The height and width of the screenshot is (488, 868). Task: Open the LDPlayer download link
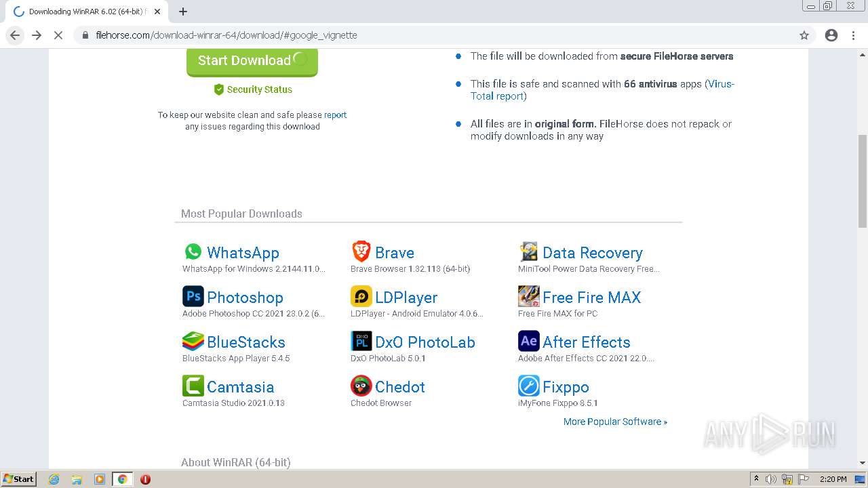(x=406, y=298)
